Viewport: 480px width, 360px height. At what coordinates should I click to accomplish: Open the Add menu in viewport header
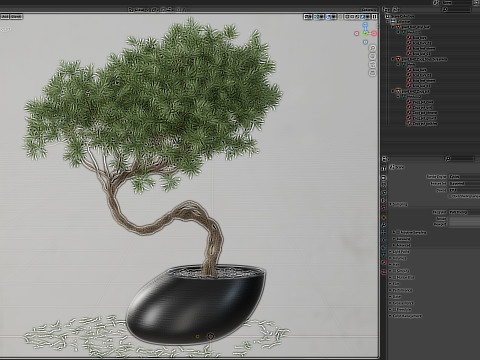[5, 16]
